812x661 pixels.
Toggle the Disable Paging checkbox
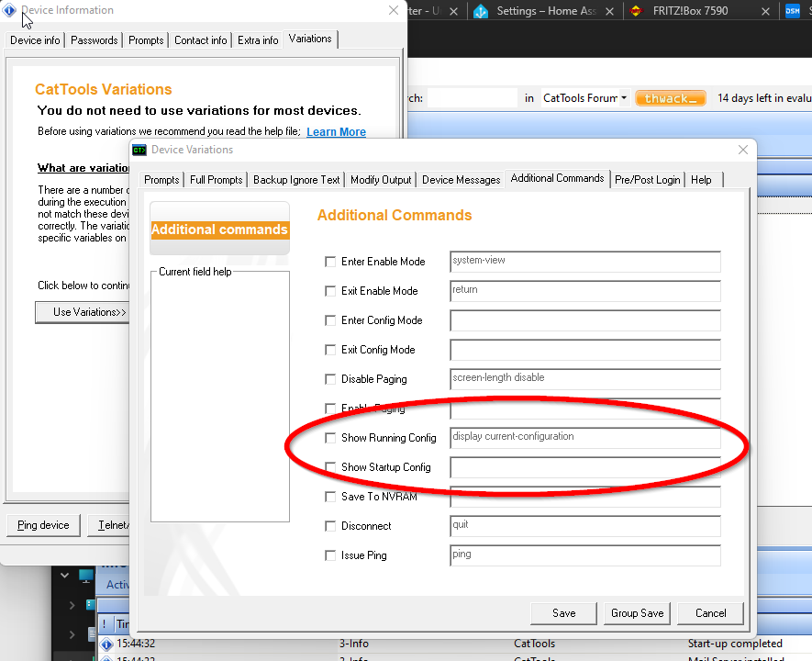coord(330,379)
